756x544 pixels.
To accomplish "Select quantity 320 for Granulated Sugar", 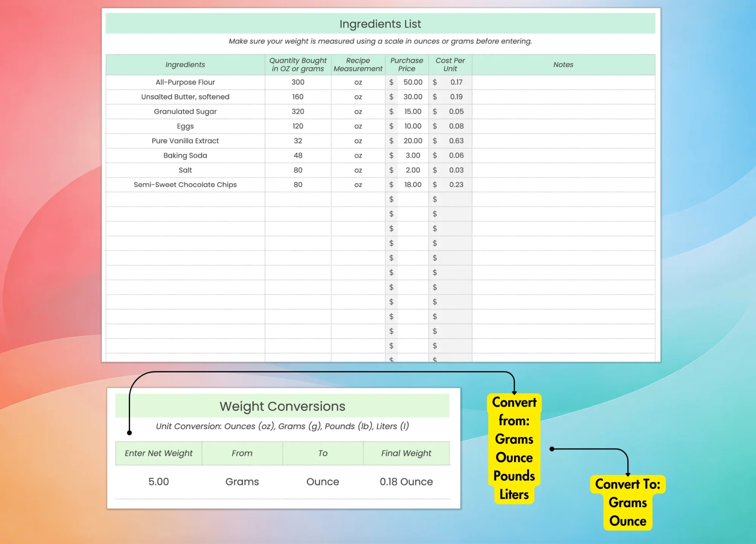I will pyautogui.click(x=298, y=111).
